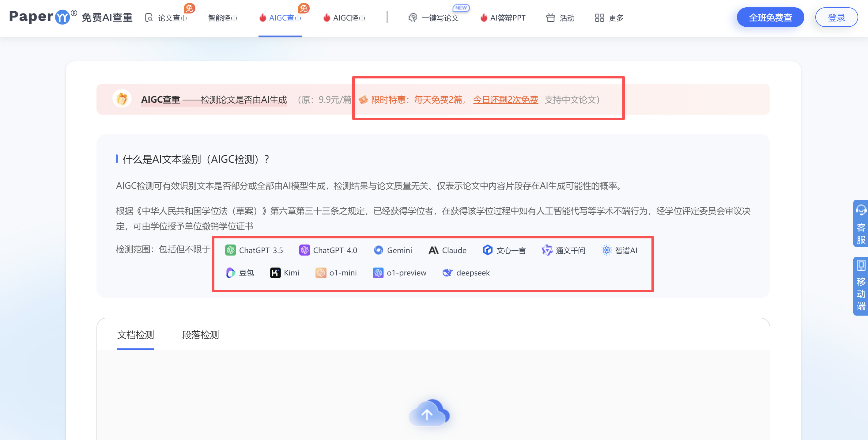Viewport: 868px width, 440px height.
Task: Click the NEW badge above 一键写论文
Action: (461, 8)
